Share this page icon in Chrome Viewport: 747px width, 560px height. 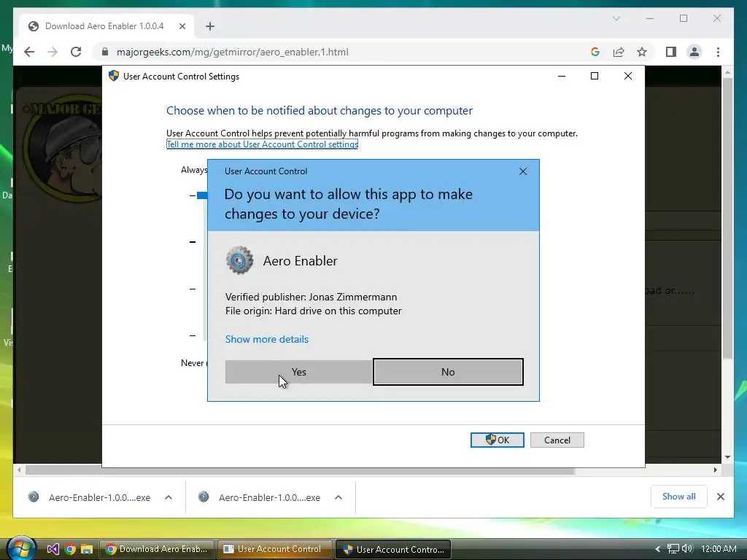tap(619, 52)
